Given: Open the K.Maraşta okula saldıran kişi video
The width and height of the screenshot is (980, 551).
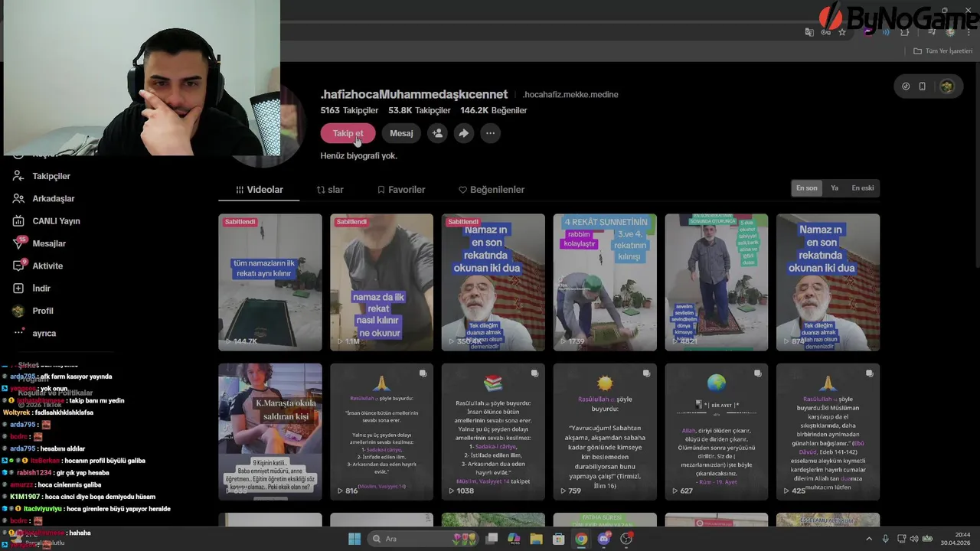Looking at the screenshot, I should click(270, 432).
